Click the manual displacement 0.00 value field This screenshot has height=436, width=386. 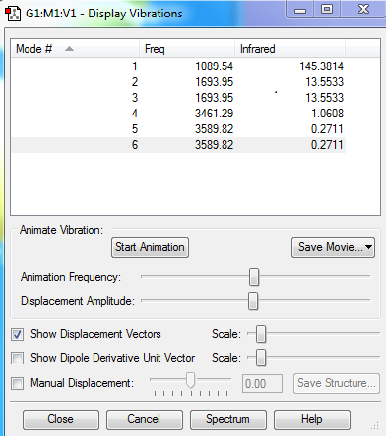262,383
